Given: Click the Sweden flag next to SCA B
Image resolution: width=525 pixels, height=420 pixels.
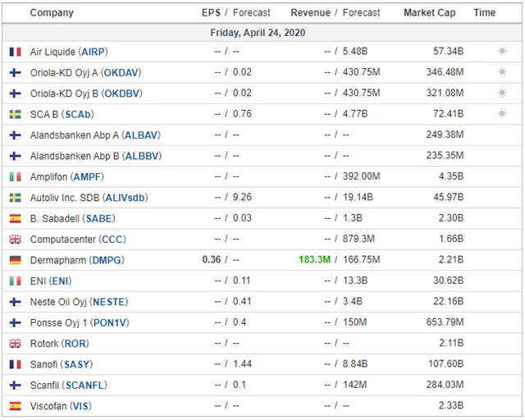Looking at the screenshot, I should click(15, 114).
